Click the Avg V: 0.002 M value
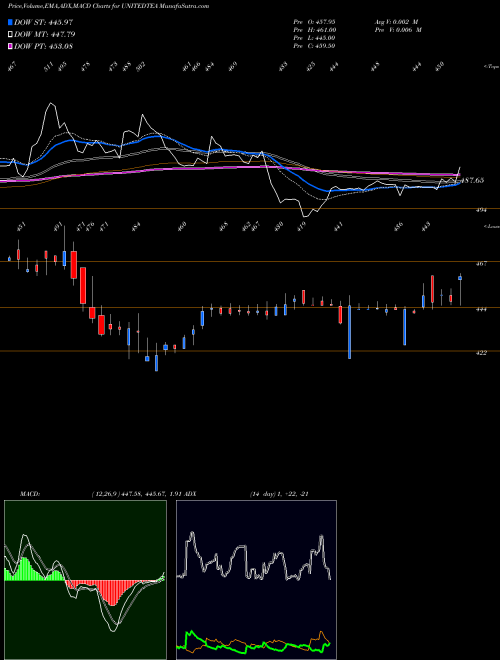Viewport: 500px width, 660px height. coord(395,22)
